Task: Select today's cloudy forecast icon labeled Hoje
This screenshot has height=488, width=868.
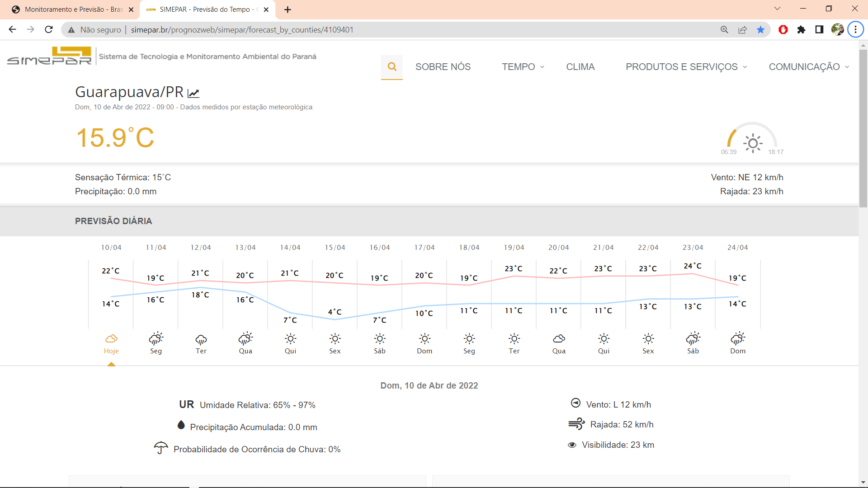Action: pyautogui.click(x=111, y=339)
